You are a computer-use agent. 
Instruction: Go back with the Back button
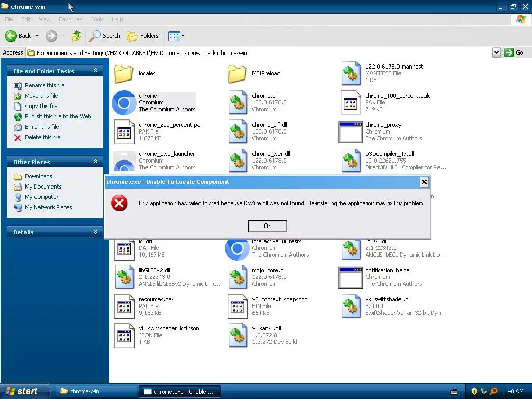18,36
